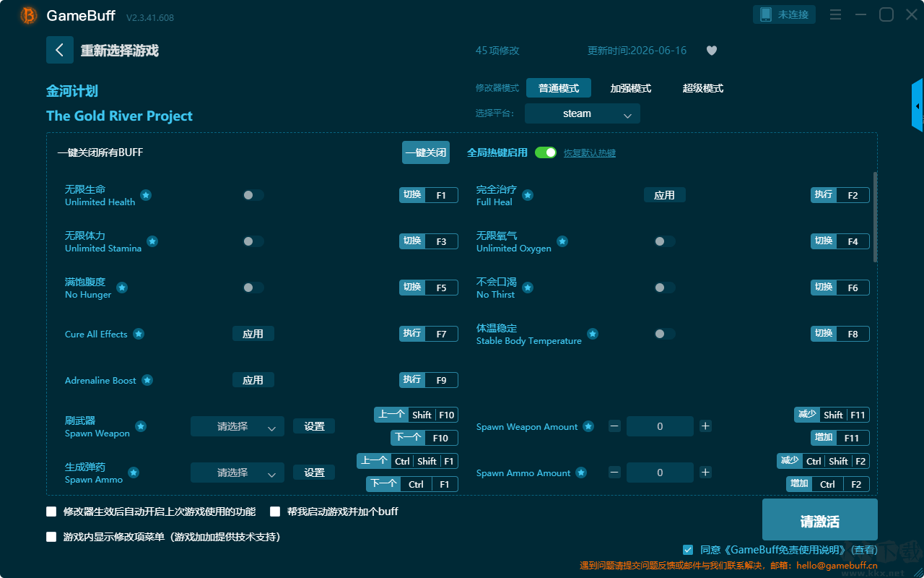Screen dimensions: 924x578
Task: Open the Spawn Ammo 请选择 dropdown
Action: click(237, 473)
